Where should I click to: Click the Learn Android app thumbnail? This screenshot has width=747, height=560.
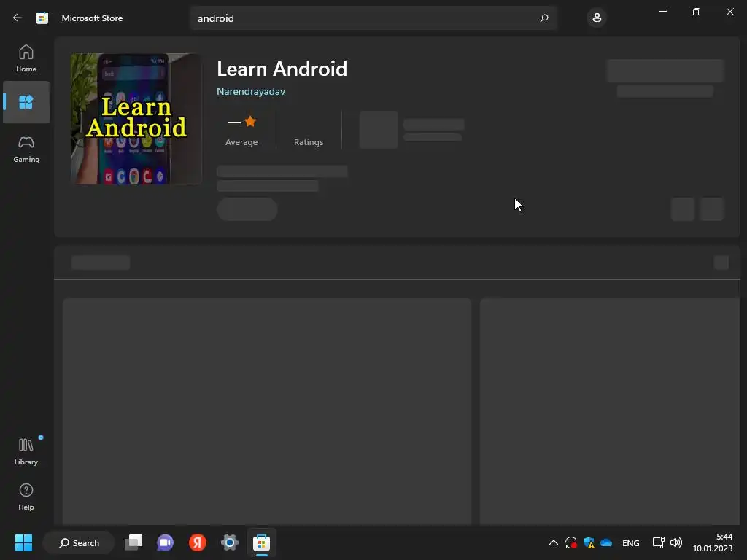(136, 119)
